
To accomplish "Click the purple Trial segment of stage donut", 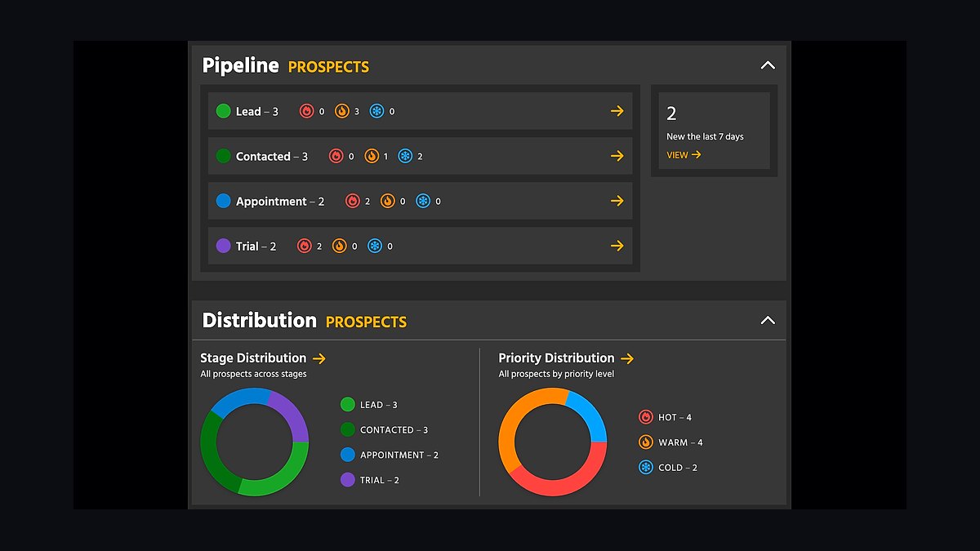I will coord(292,414).
